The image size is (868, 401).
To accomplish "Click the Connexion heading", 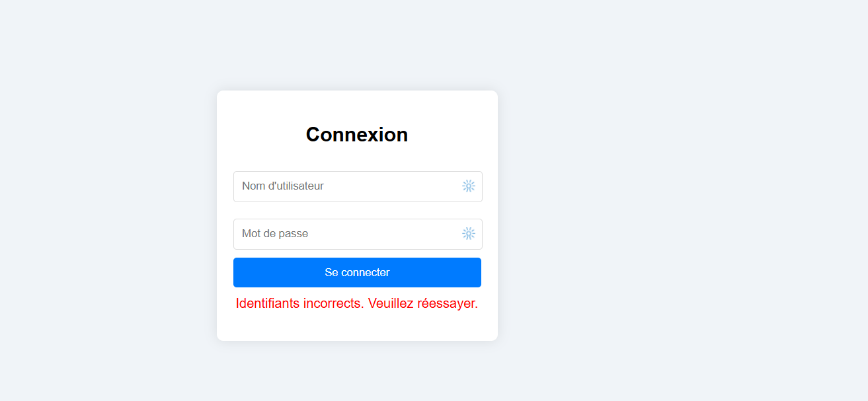I will 357,135.
